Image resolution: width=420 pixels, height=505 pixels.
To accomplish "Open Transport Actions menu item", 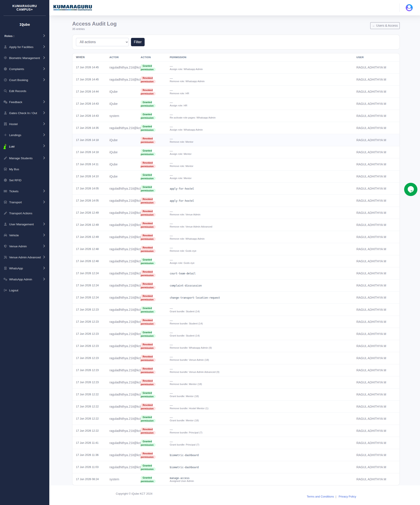I will [24, 213].
